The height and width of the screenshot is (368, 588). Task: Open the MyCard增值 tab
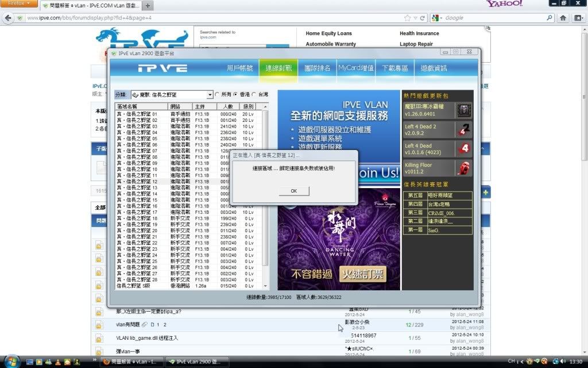pos(356,68)
